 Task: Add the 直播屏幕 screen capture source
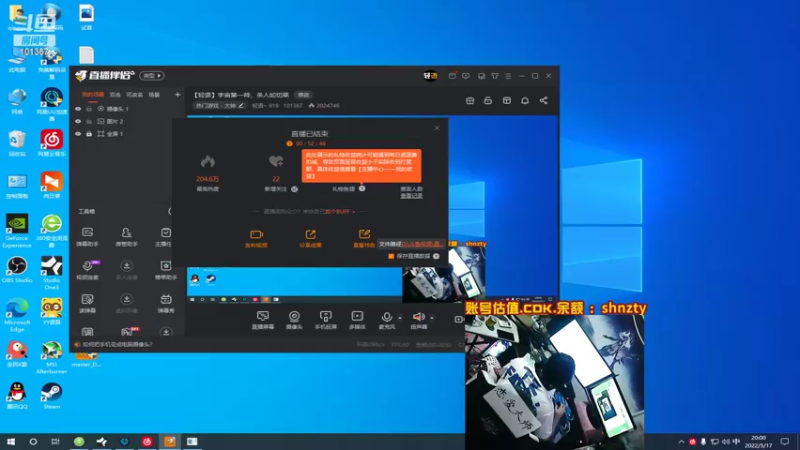pyautogui.click(x=263, y=320)
